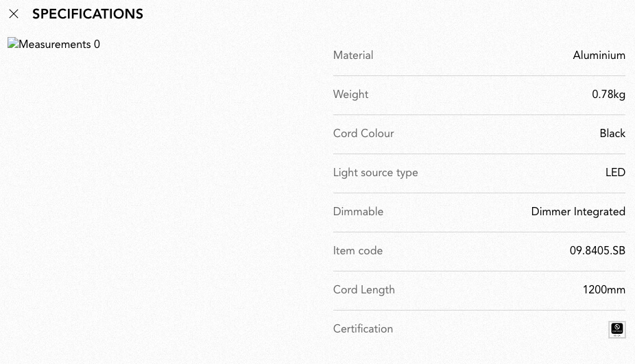Click the 0.78kg weight value

608,95
